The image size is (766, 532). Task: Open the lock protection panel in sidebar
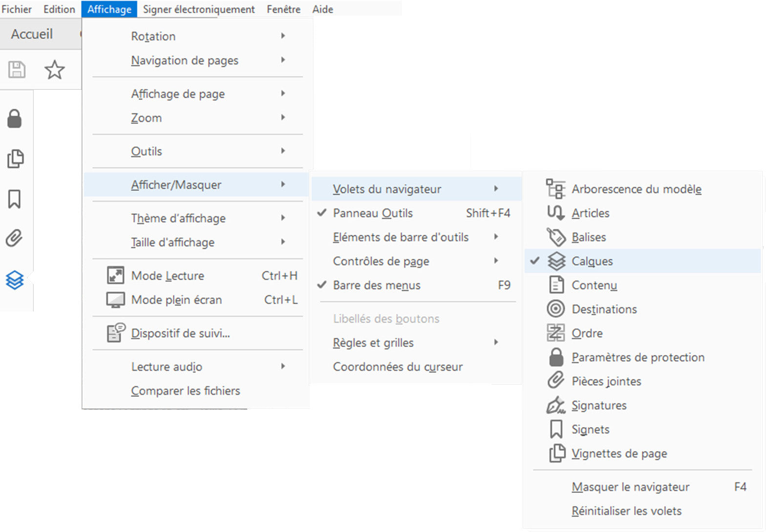(x=15, y=119)
